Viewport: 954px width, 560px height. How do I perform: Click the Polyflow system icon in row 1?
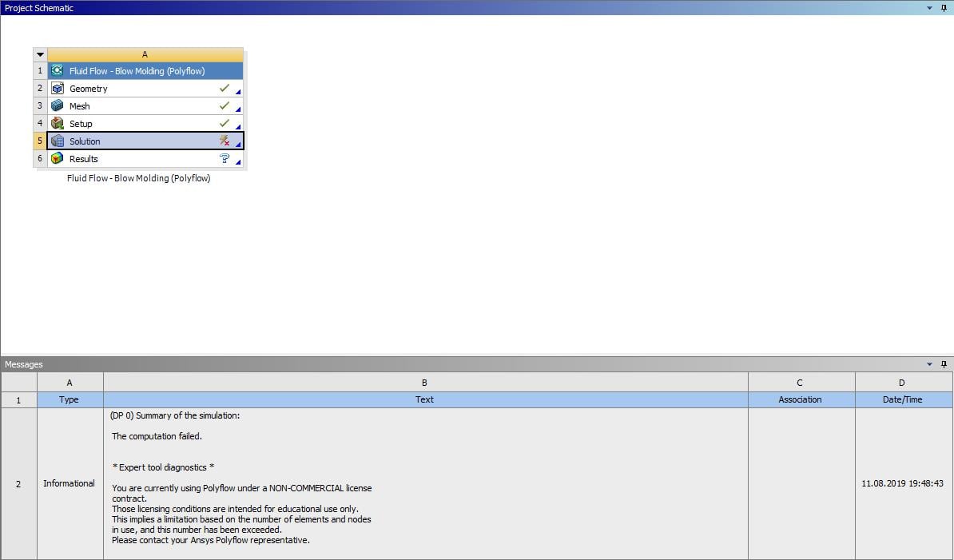click(58, 70)
